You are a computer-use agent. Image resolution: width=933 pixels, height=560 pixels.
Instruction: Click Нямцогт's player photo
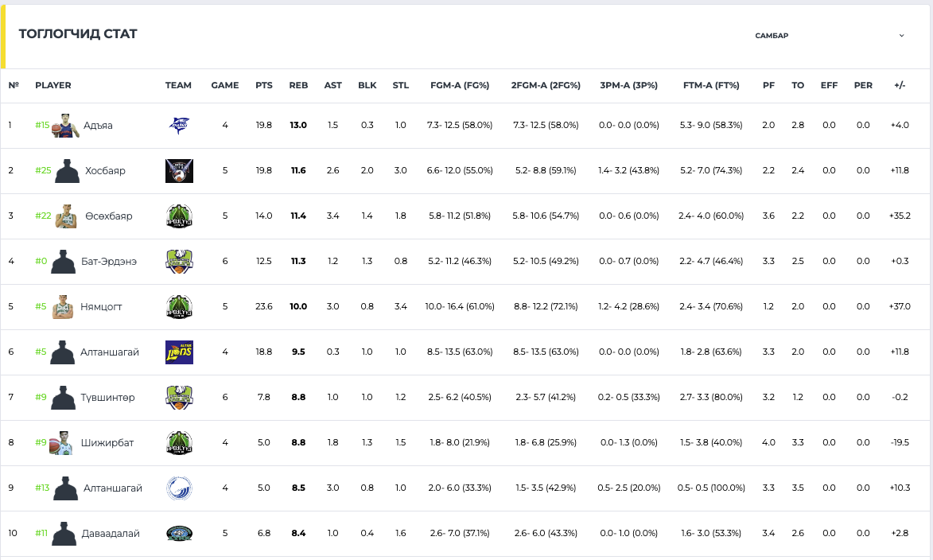64,307
